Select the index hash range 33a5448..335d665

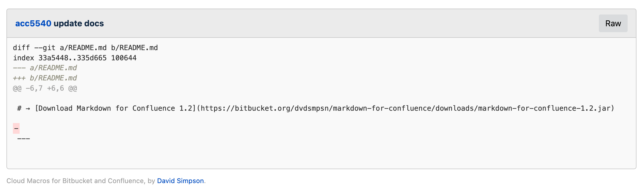(73, 58)
